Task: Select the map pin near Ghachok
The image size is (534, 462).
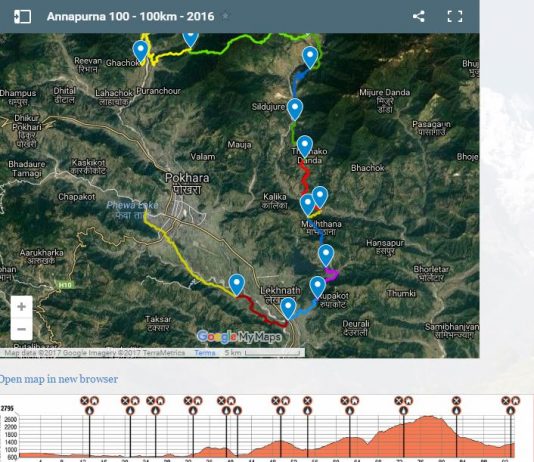Action: tap(140, 51)
